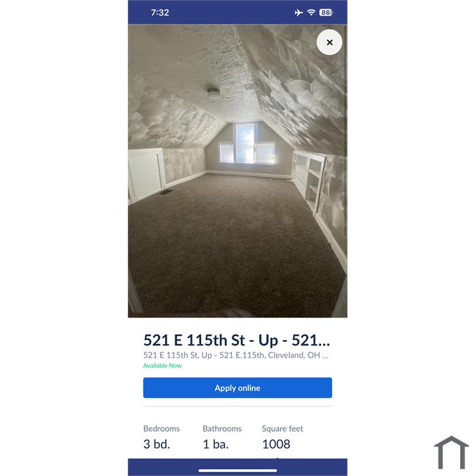Click the window in the attic photo

247,143
